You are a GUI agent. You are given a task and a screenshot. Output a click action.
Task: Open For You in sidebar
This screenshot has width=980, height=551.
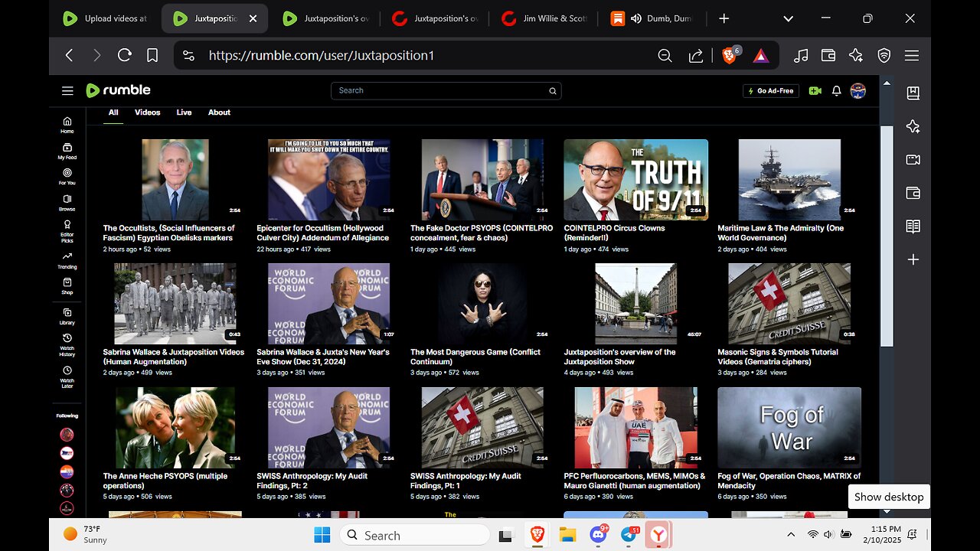pyautogui.click(x=67, y=177)
